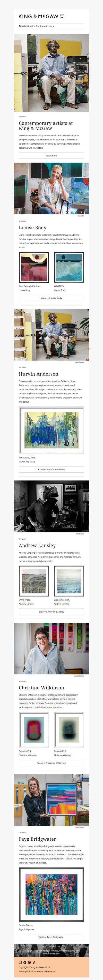The height and width of the screenshot is (980, 103).
Task: Open the Instagram icon in the footer
Action: 20,962
